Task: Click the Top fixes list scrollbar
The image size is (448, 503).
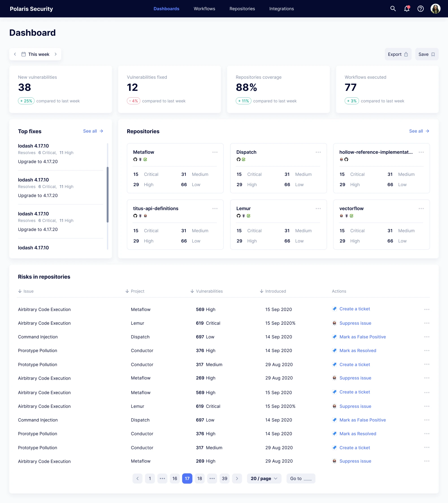Action: pyautogui.click(x=107, y=195)
